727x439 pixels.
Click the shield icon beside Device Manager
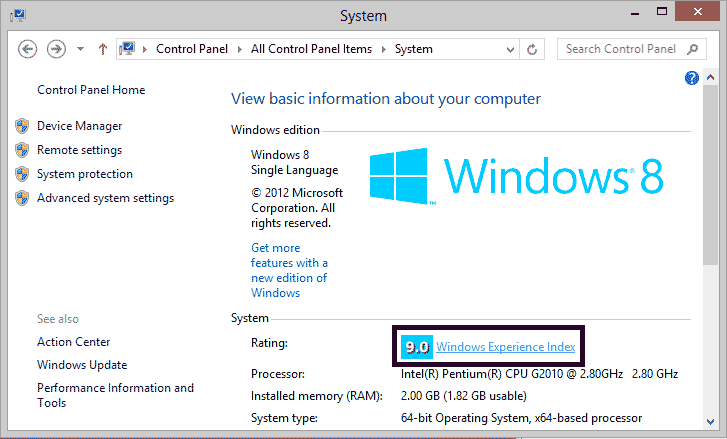click(x=22, y=126)
